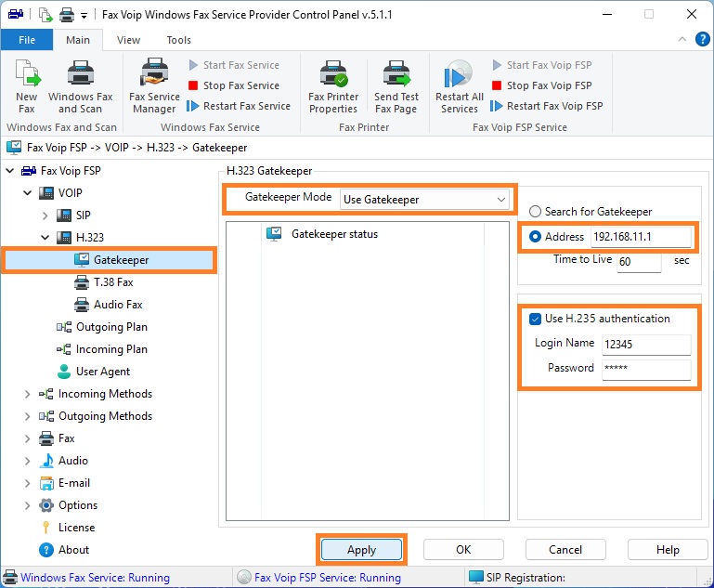Open Fax Printer Properties
This screenshot has width=714, height=588.
[333, 86]
